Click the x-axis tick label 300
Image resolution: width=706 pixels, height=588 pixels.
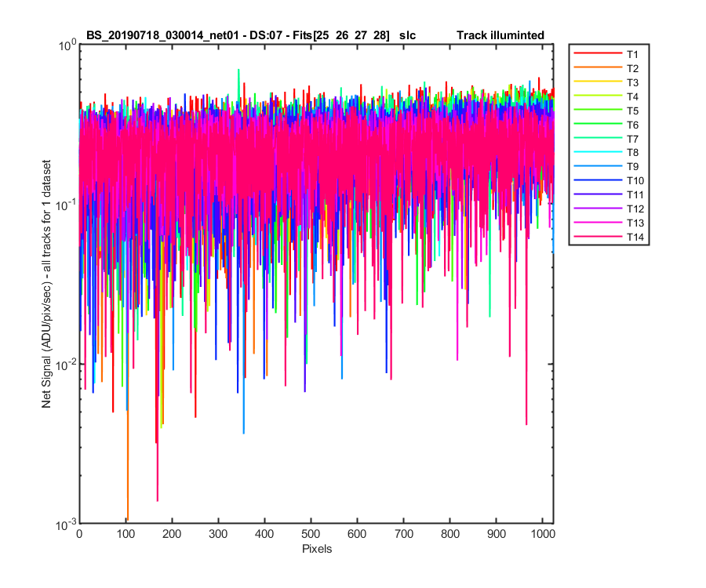coord(218,534)
